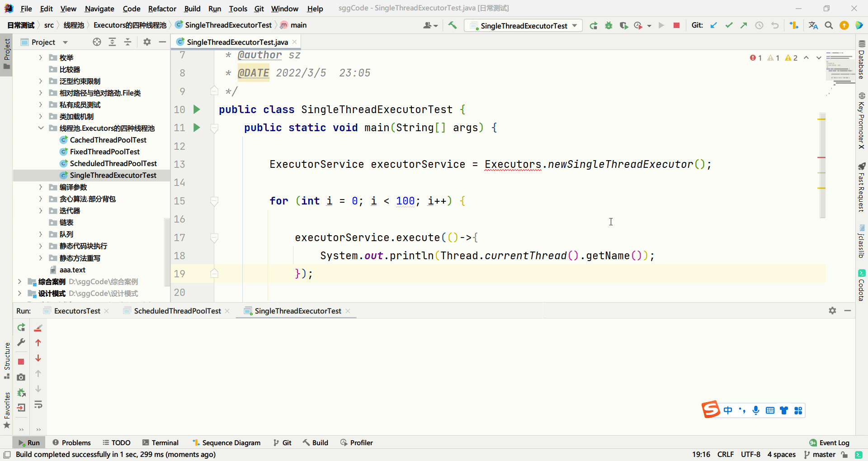Change the UTF-8 file encoding
This screenshot has height=461, width=868.
(x=750, y=454)
